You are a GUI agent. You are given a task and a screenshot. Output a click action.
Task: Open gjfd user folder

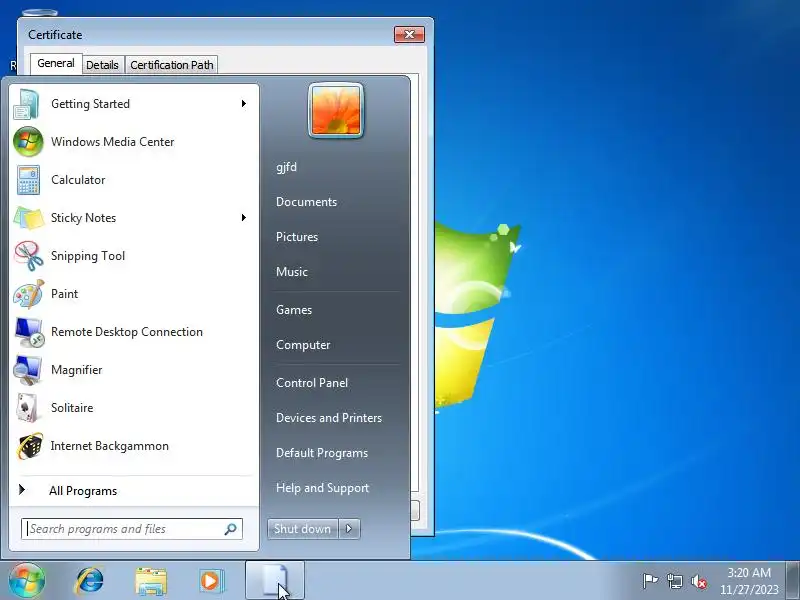(286, 167)
